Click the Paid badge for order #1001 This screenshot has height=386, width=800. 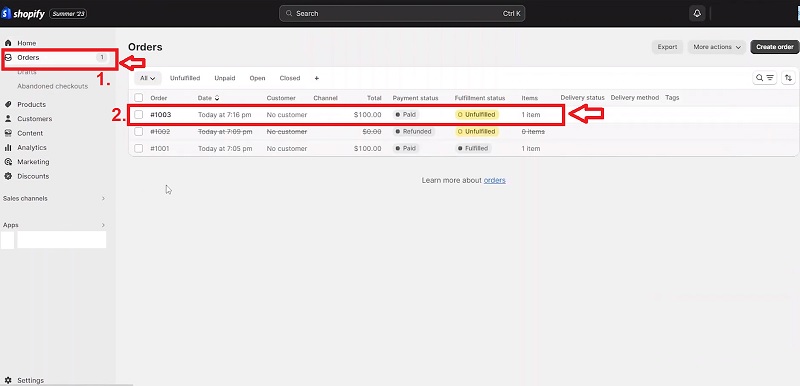[406, 148]
